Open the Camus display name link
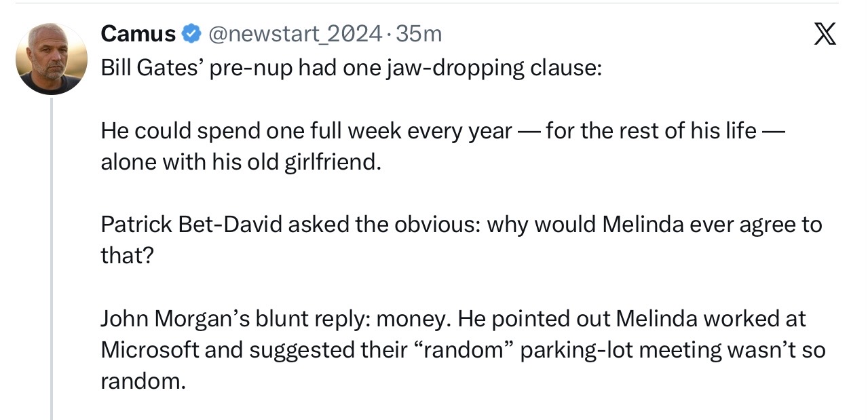The width and height of the screenshot is (868, 420). 138,33
